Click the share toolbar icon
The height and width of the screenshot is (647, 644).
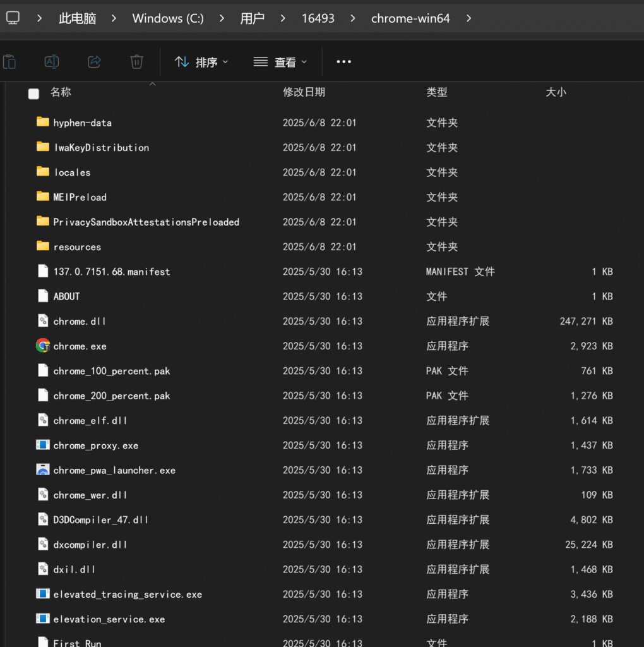point(95,62)
